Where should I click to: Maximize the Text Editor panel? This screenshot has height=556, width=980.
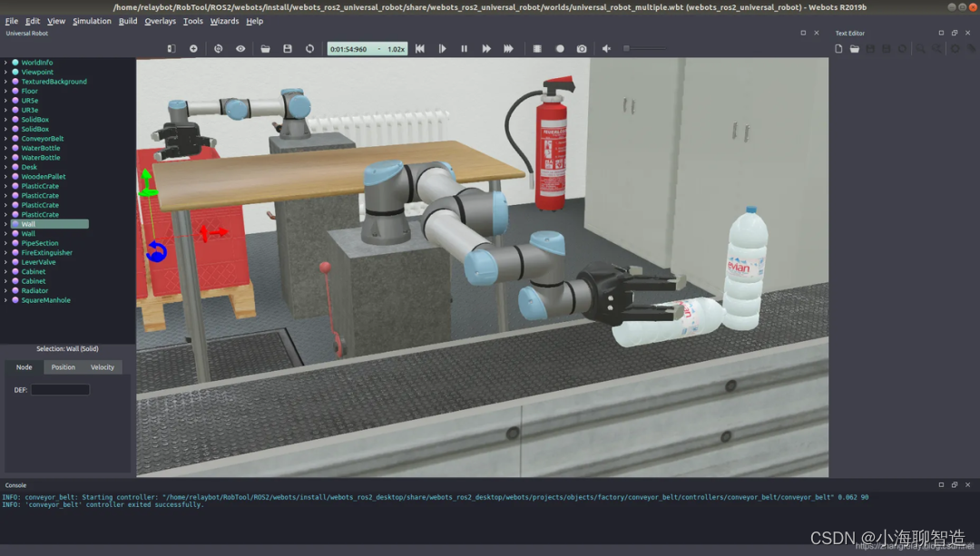(x=941, y=34)
